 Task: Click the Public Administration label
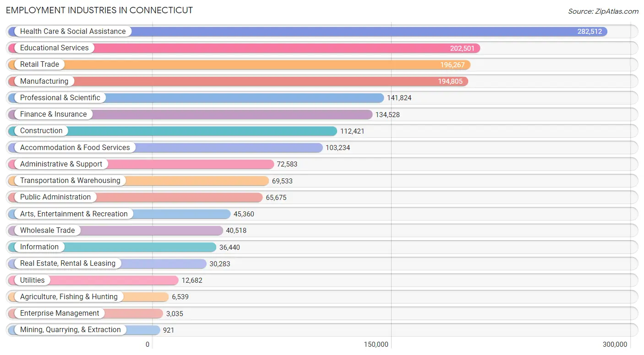click(x=55, y=197)
